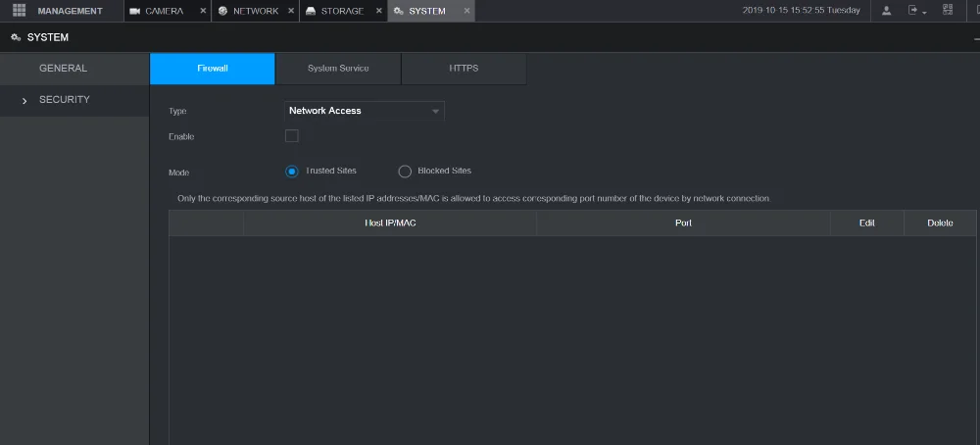Click the camera icon on CAMERA tab
The image size is (980, 445).
tap(134, 11)
